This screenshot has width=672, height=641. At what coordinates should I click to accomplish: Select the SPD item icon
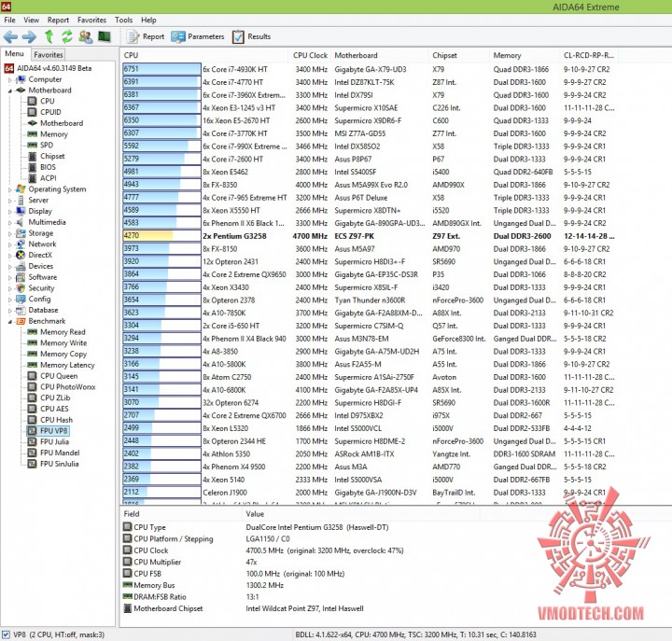pos(32,145)
